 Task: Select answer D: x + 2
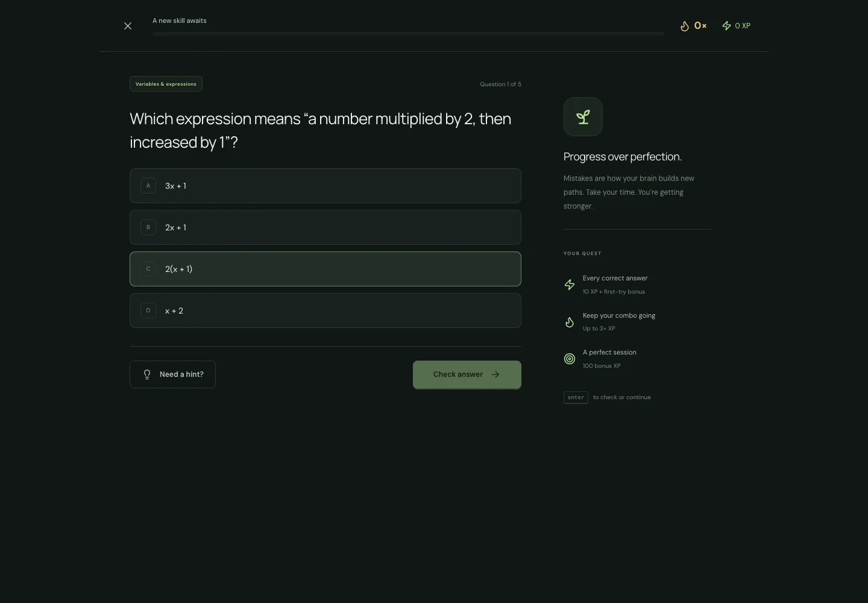tap(325, 311)
